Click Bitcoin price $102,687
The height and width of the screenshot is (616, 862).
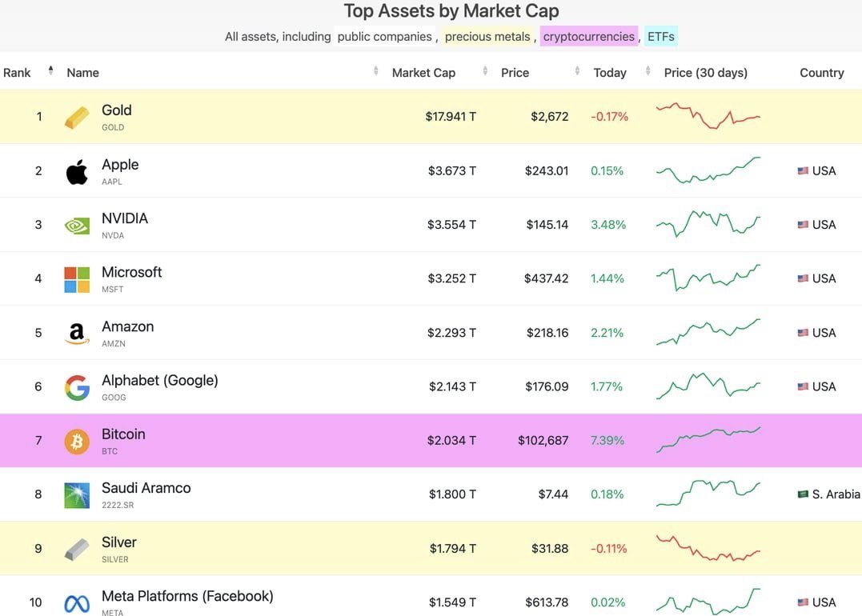point(543,440)
